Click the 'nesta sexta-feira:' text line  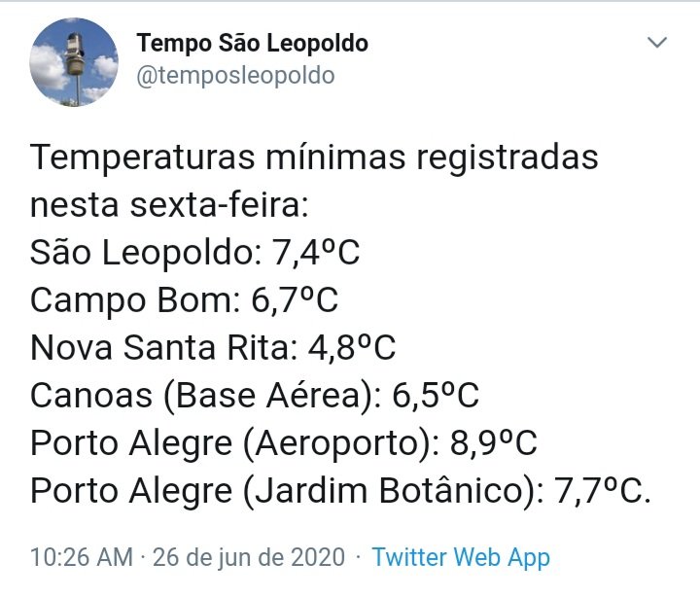point(169,204)
